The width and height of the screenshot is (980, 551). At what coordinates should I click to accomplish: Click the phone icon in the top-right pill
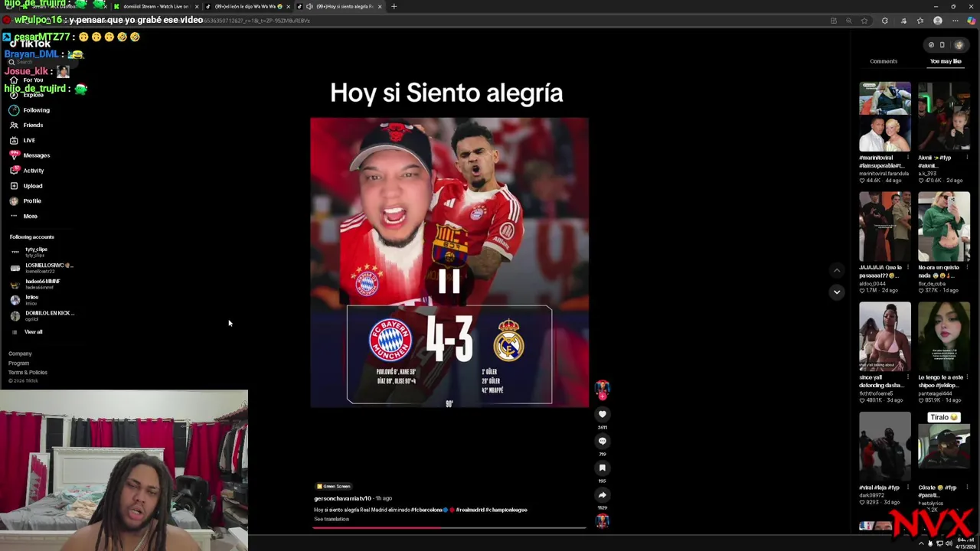click(x=942, y=45)
